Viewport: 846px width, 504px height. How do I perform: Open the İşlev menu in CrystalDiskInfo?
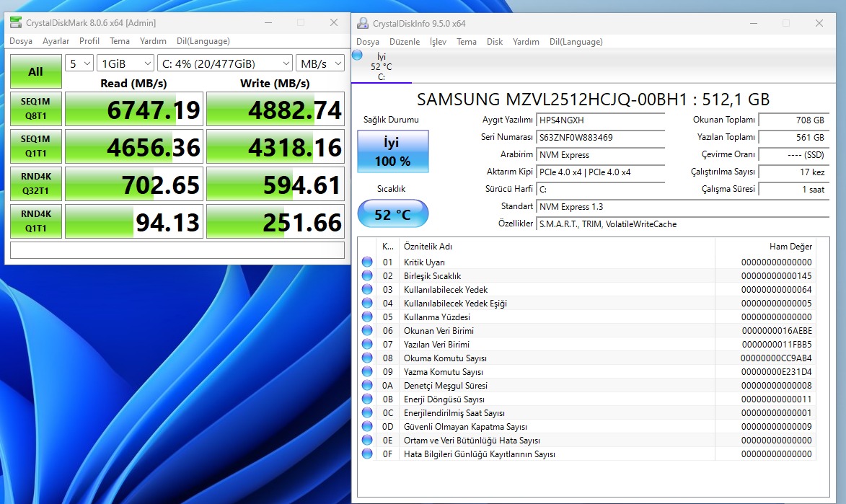[438, 42]
